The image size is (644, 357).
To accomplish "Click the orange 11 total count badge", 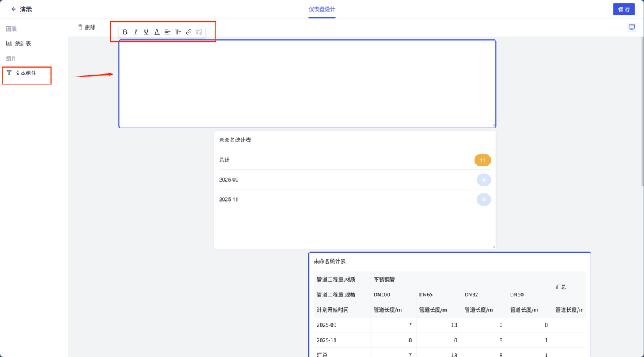I will tap(482, 160).
